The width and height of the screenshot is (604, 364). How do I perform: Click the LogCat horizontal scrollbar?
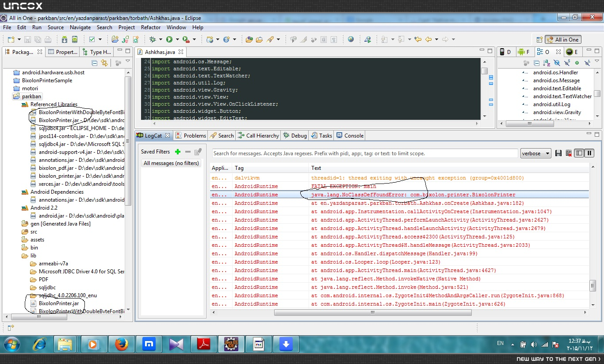[x=373, y=312]
